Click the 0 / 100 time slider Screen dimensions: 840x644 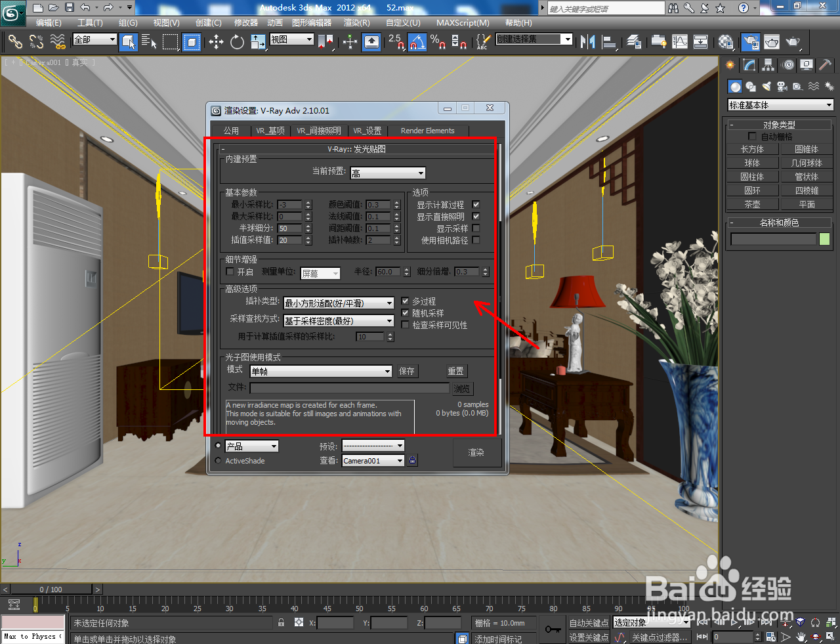pyautogui.click(x=51, y=590)
